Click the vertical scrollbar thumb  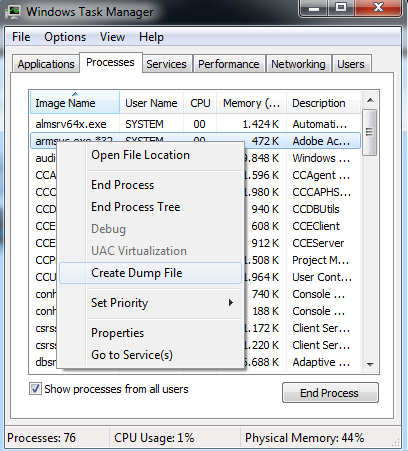click(x=370, y=132)
